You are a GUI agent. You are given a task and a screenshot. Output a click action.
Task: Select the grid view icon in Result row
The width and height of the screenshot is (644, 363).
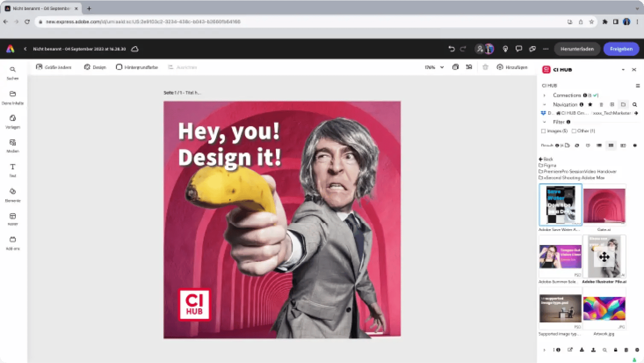(611, 145)
